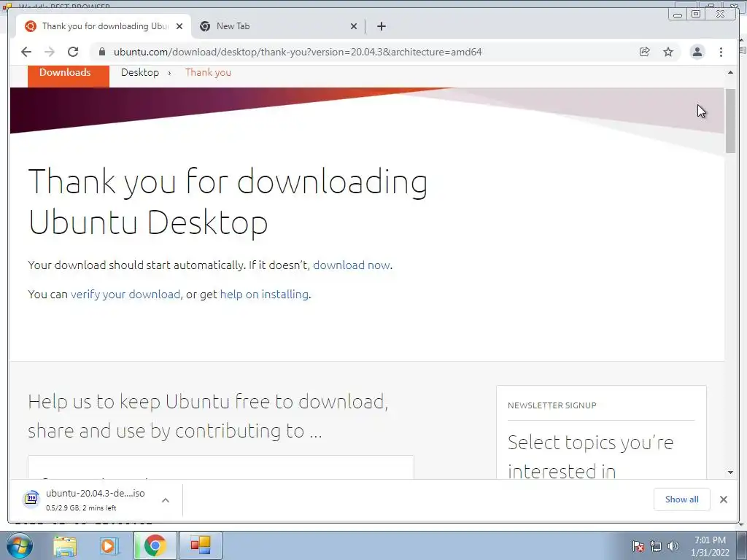This screenshot has width=747, height=560.
Task: Open Chrome's three-dot menu
Action: click(x=721, y=52)
